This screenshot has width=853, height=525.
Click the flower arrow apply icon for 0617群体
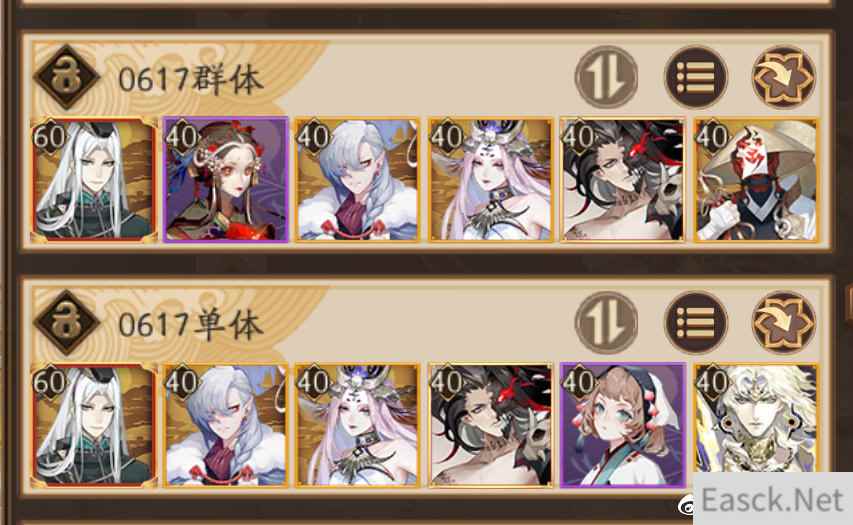[x=783, y=77]
